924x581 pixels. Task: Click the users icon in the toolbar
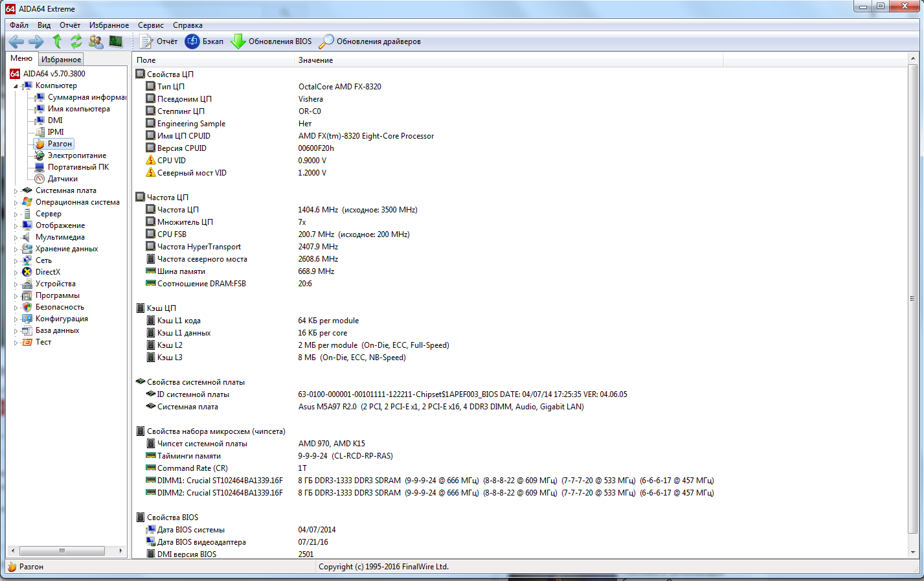96,41
